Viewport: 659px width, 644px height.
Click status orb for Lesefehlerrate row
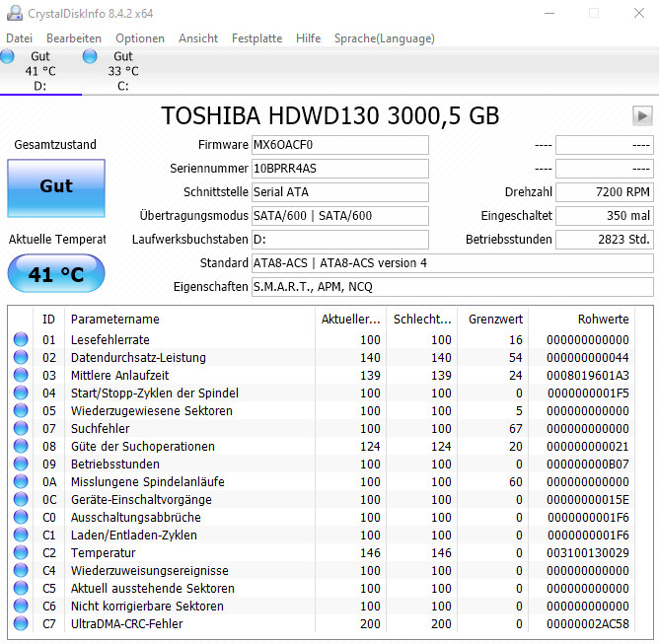tap(21, 339)
